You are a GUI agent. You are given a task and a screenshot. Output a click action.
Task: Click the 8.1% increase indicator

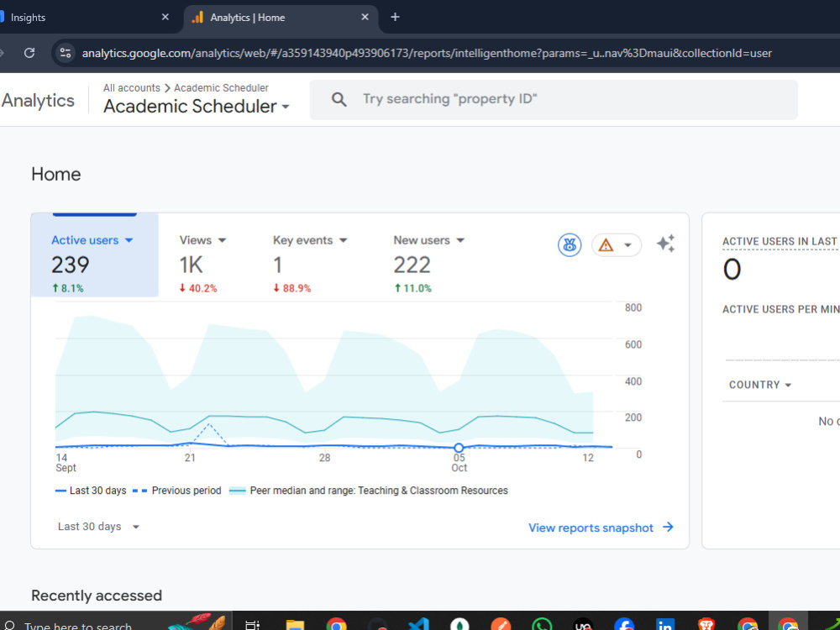point(67,288)
